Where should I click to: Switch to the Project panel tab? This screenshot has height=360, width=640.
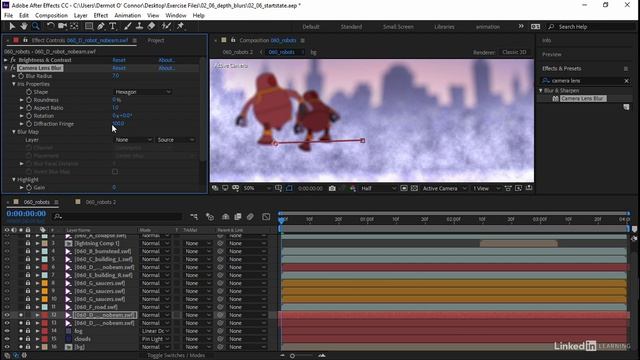click(156, 40)
